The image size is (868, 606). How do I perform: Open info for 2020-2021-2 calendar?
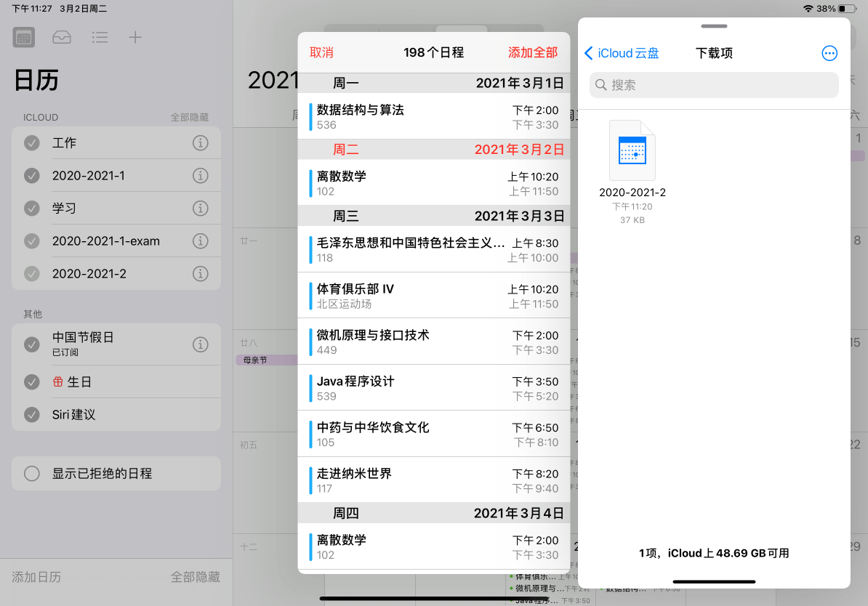tap(200, 273)
